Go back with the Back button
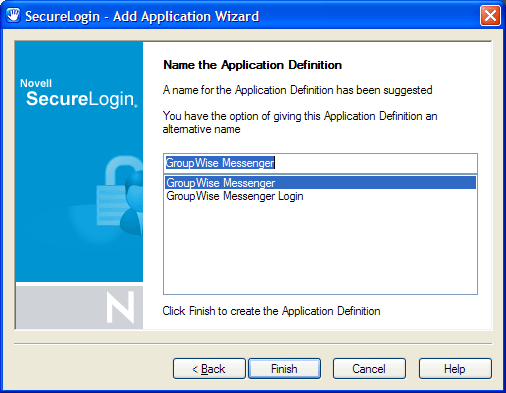The image size is (506, 393). click(209, 369)
